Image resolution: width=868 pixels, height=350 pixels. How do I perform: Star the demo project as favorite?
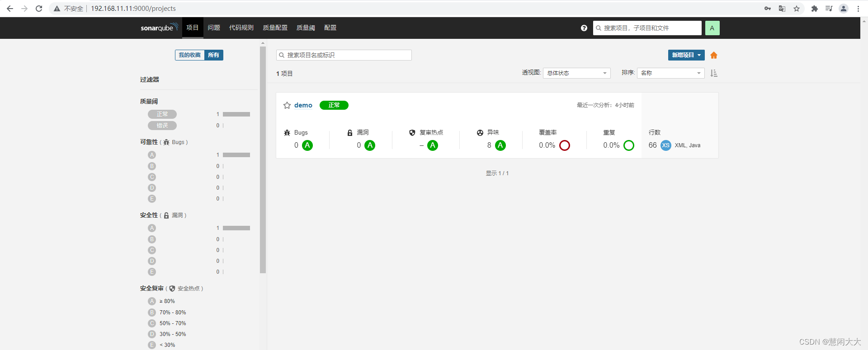(287, 105)
